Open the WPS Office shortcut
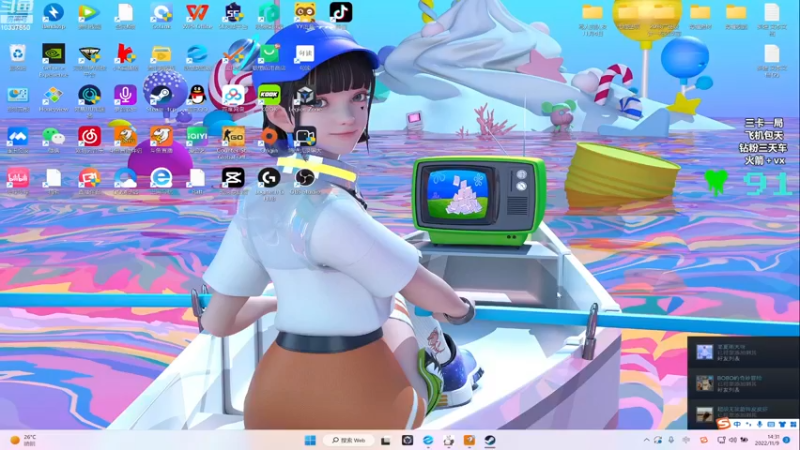Screen dimensions: 800x450 point(197,15)
